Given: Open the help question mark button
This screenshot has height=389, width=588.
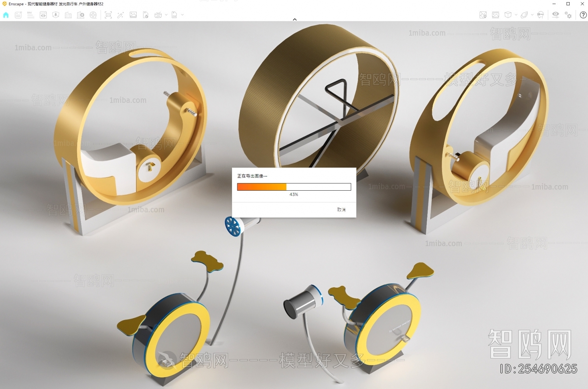Looking at the screenshot, I should tap(583, 15).
